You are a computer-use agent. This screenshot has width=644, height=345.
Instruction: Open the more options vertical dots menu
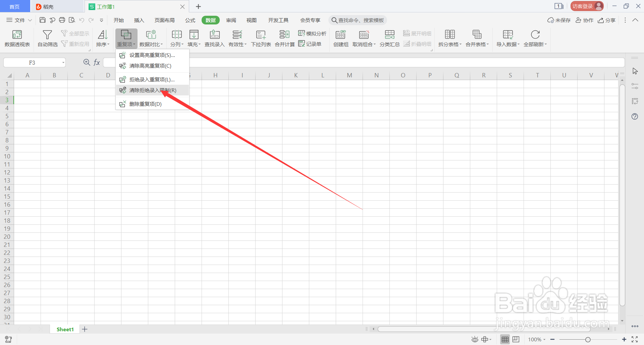pyautogui.click(x=625, y=20)
